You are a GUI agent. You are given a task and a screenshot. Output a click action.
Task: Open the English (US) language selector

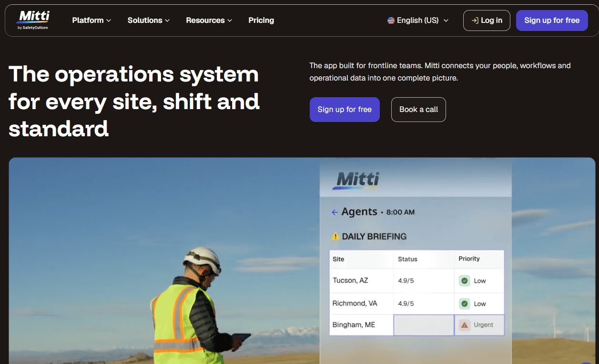click(418, 20)
